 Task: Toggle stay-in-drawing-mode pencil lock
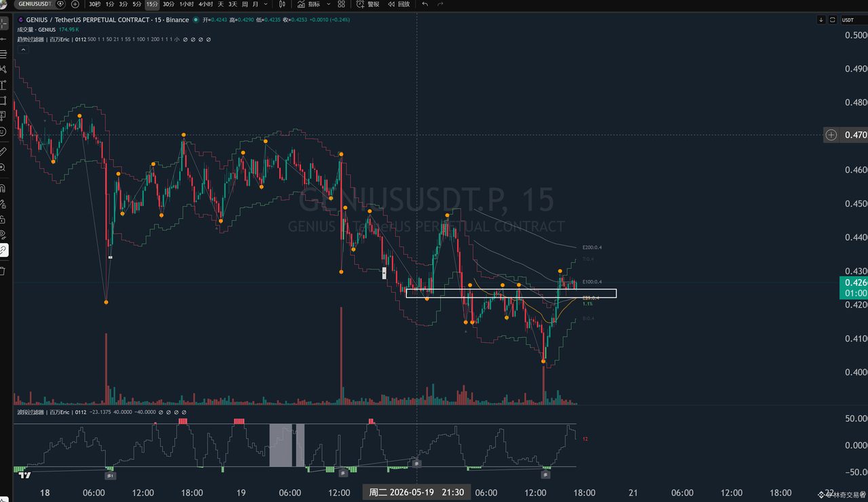[3, 203]
